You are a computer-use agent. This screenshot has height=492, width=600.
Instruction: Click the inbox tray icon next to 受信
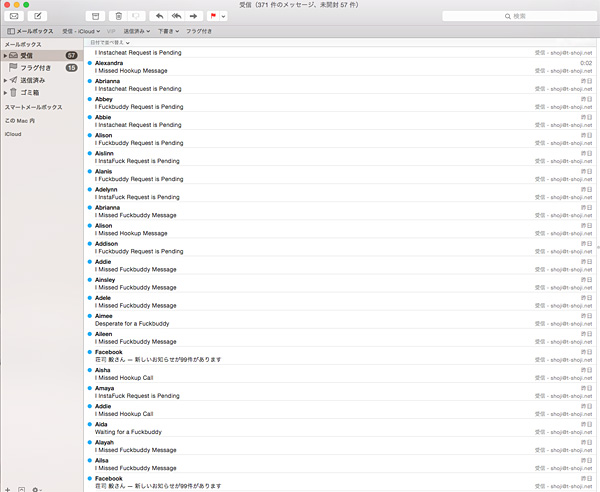pos(13,55)
